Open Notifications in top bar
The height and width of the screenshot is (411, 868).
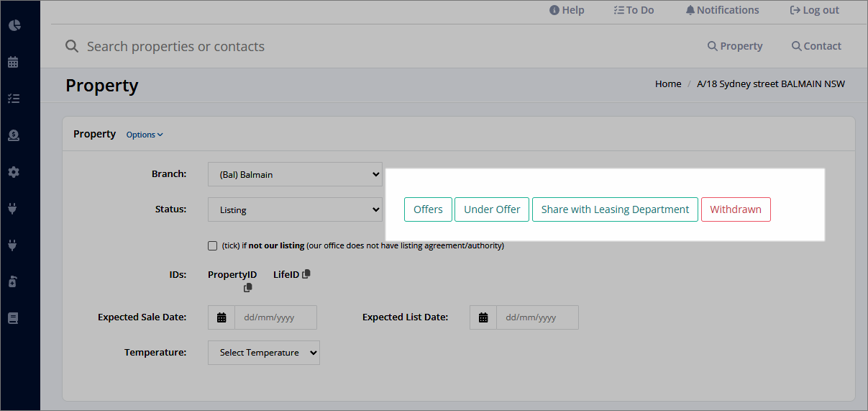tap(722, 10)
